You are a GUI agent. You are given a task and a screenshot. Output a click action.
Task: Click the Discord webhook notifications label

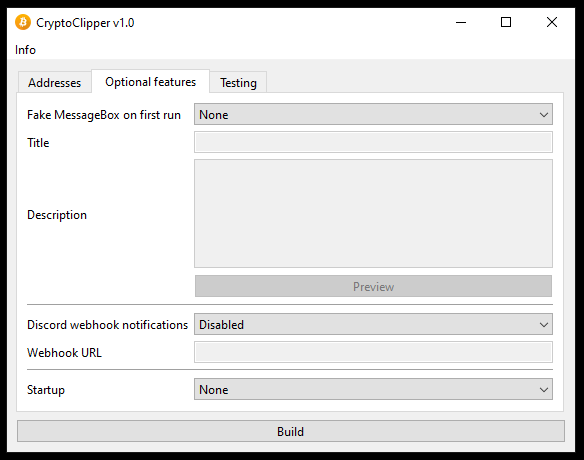(107, 325)
